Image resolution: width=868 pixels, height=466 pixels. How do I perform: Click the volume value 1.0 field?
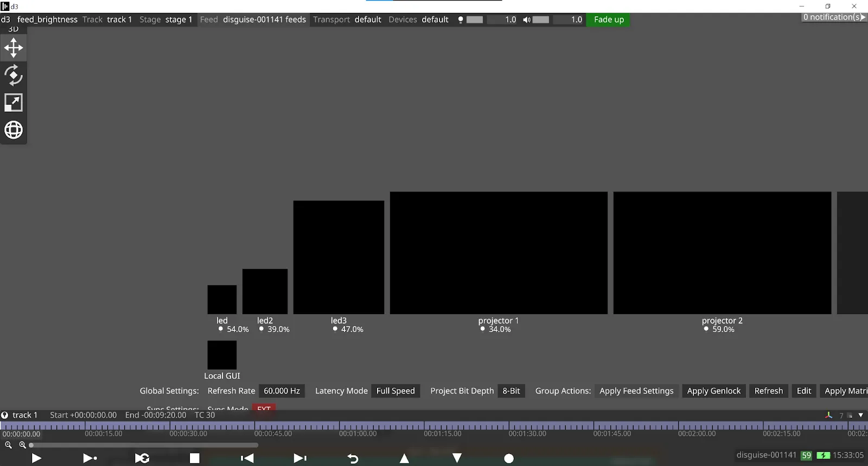click(569, 20)
